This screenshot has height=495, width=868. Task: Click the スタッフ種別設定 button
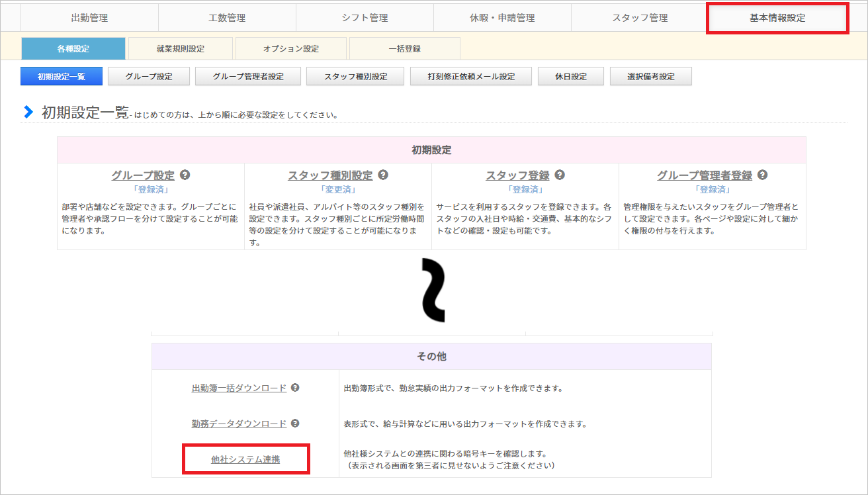(356, 76)
